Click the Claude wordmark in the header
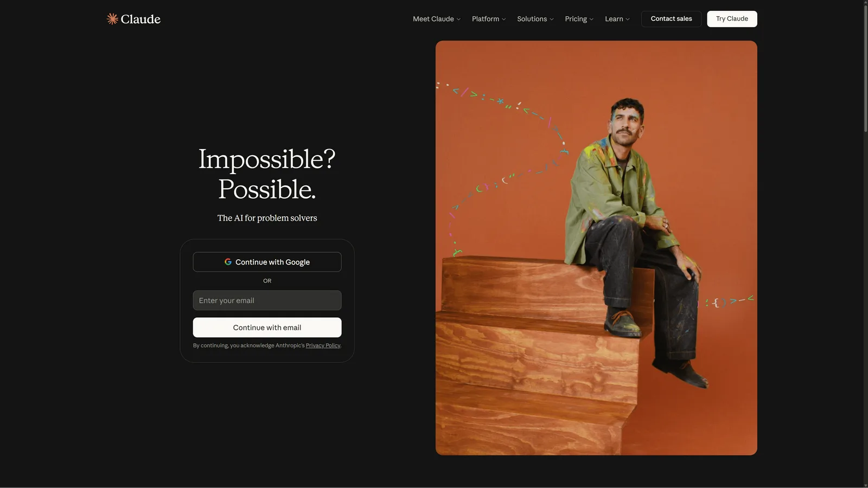The image size is (868, 488). click(141, 19)
